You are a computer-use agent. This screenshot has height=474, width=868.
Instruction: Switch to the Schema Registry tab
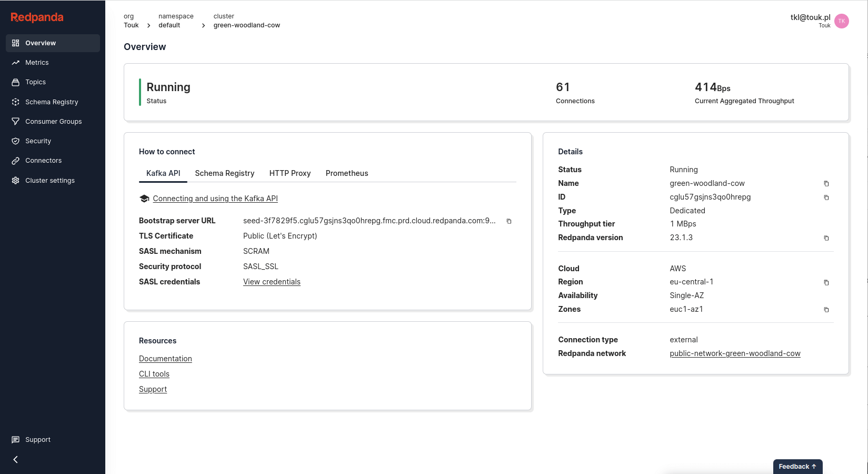(225, 173)
